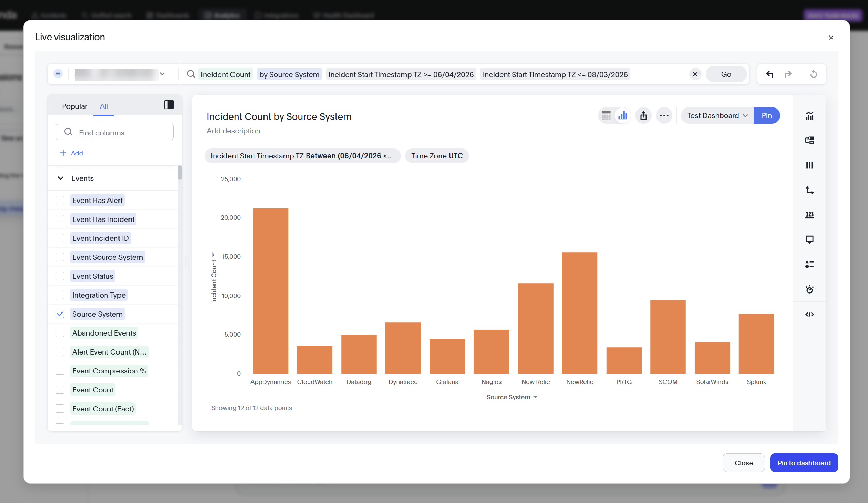Viewport: 868px width, 503px height.
Task: Click the SCOM orange bar
Action: click(668, 337)
